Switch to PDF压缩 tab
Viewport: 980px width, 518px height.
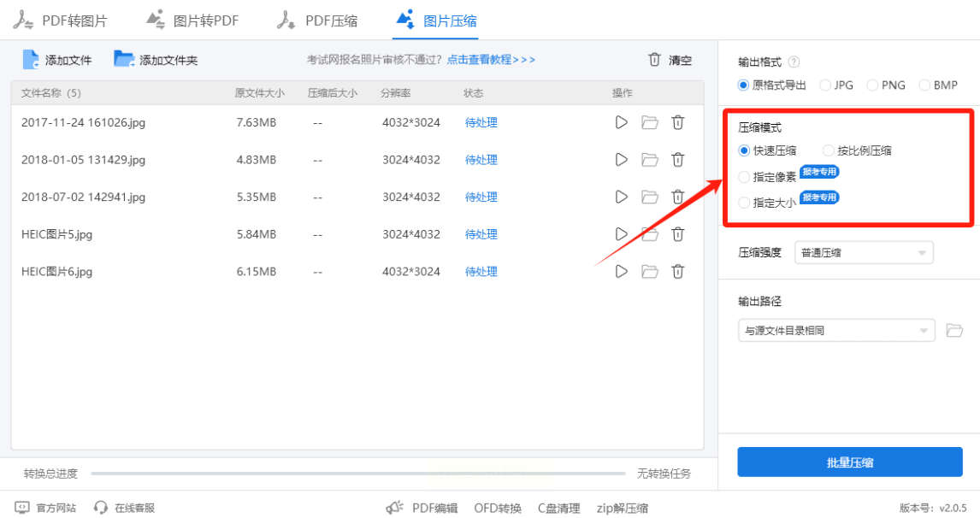coord(317,21)
